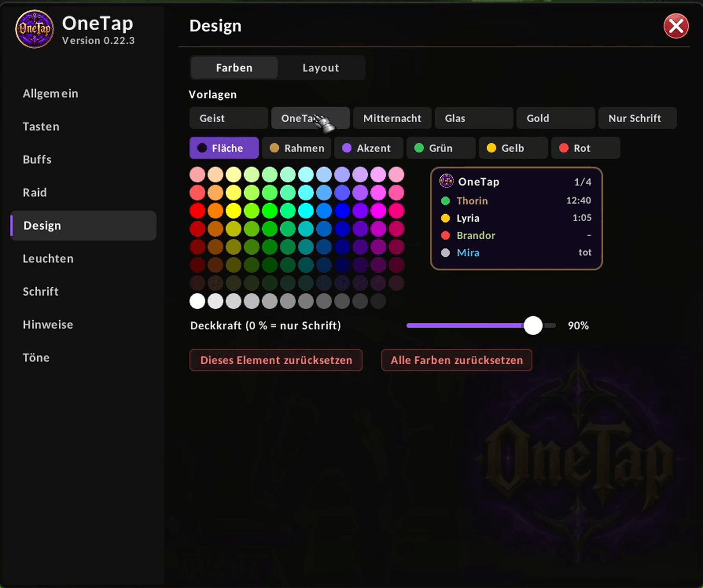Pick the pure green swatch

pos(270,211)
